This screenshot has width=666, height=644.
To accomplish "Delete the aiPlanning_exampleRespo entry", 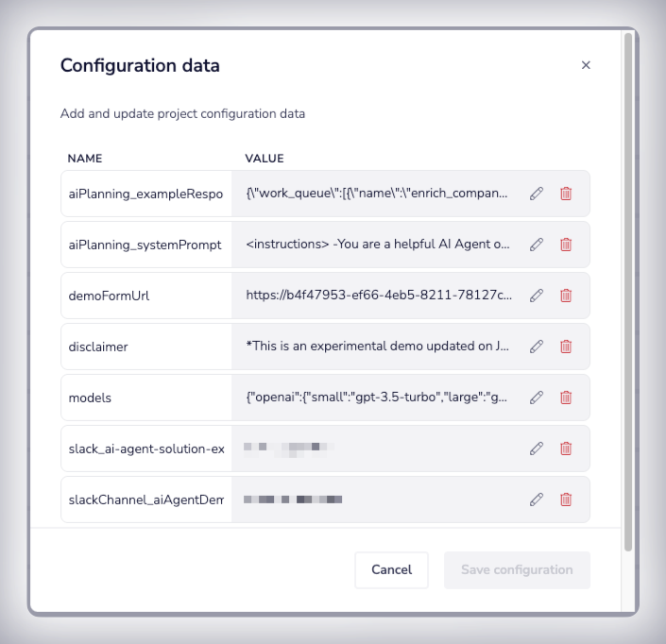I will point(566,194).
